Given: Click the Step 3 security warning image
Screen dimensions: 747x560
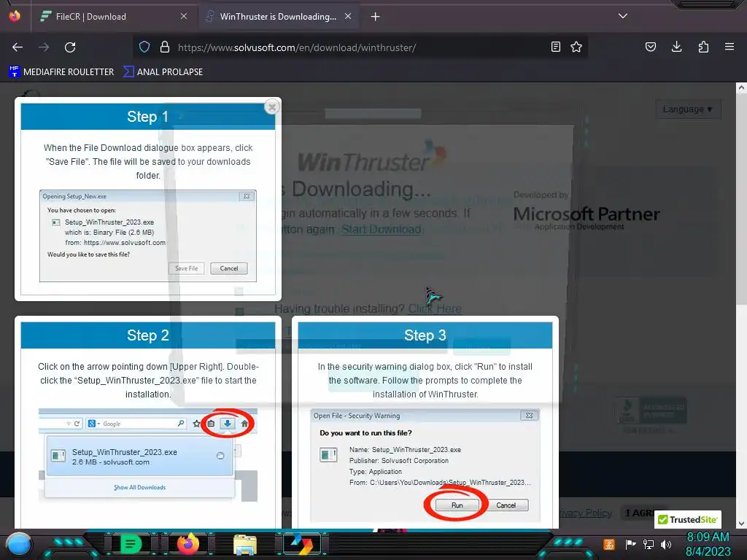Looking at the screenshot, I should [x=425, y=465].
